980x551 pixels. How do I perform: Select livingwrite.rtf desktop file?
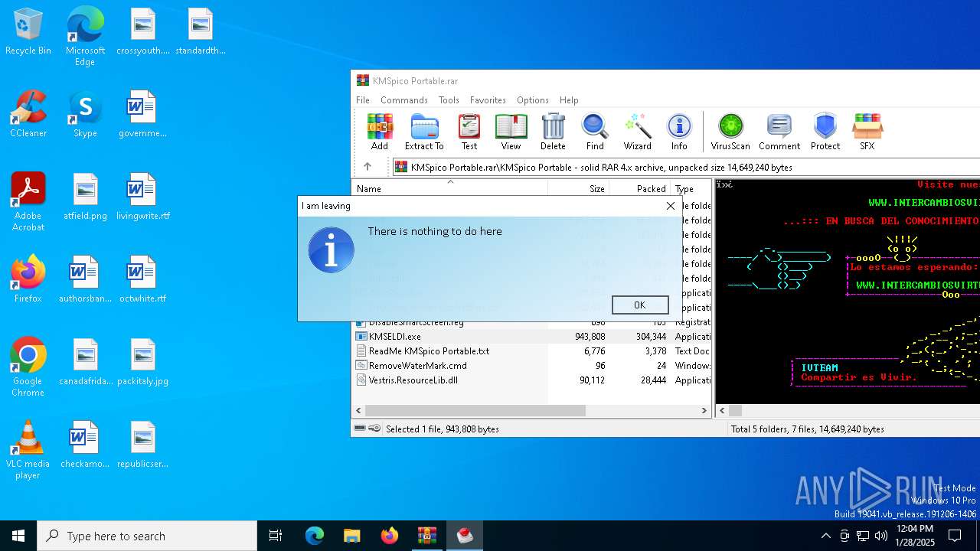tap(142, 197)
